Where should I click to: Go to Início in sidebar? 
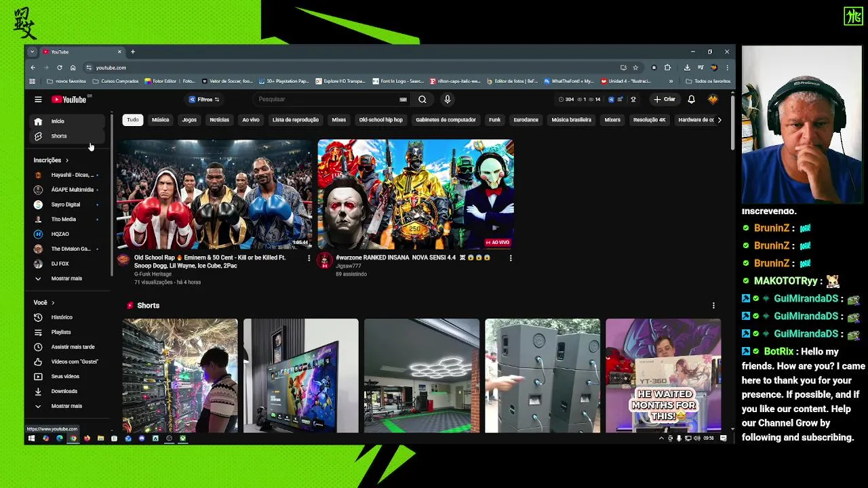(68, 121)
